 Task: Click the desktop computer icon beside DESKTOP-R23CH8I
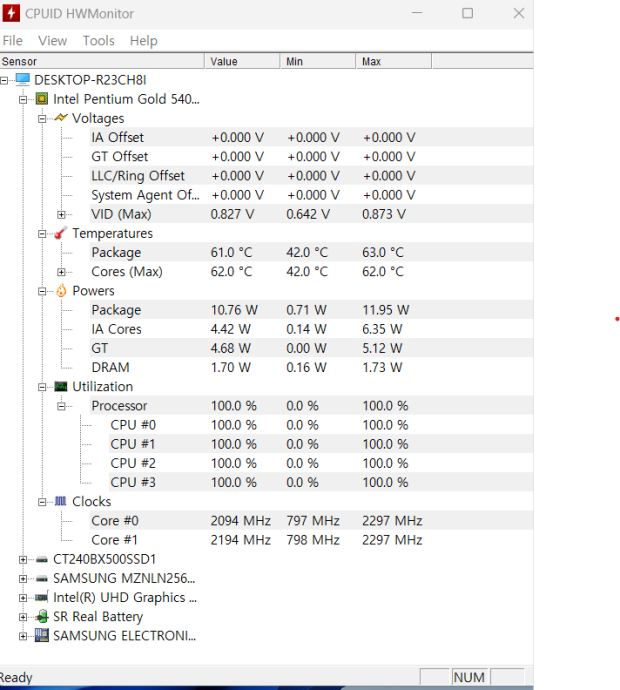pyautogui.click(x=23, y=80)
